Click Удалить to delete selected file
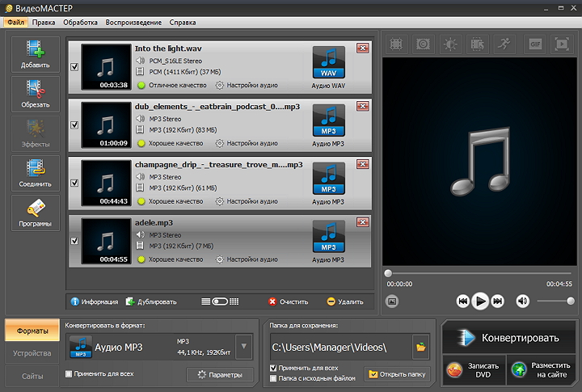Viewport: 582px width, 392px height. (345, 301)
